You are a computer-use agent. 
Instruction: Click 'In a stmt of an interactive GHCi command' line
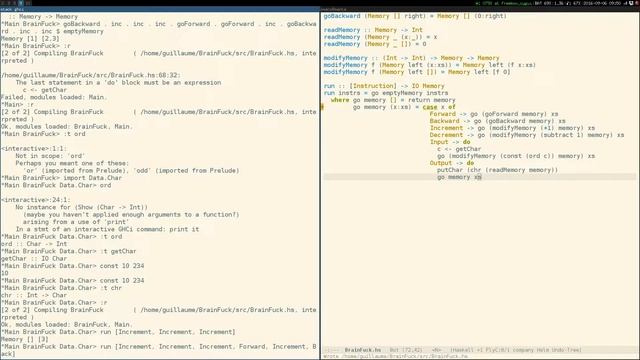click(x=107, y=229)
